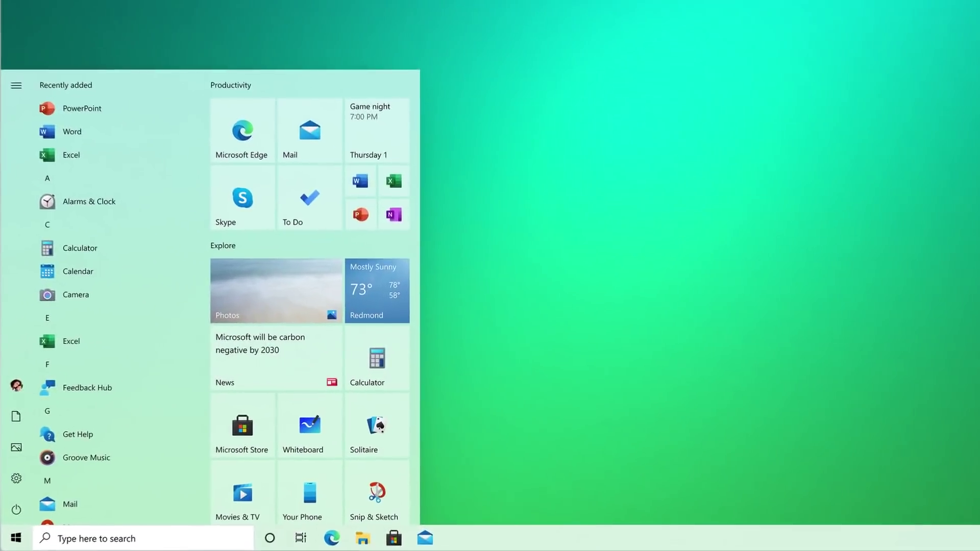
Task: Open the small Excel tile
Action: click(x=394, y=181)
